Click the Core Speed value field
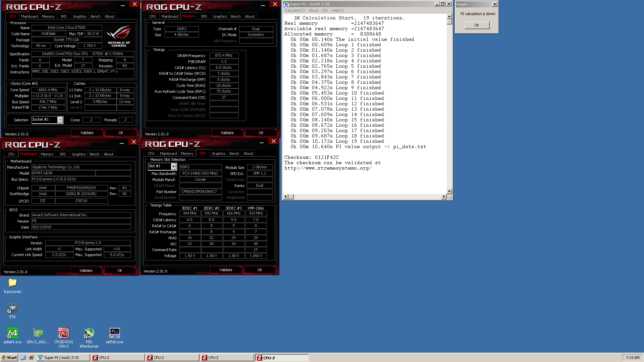The height and width of the screenshot is (362, 644). pos(48,90)
